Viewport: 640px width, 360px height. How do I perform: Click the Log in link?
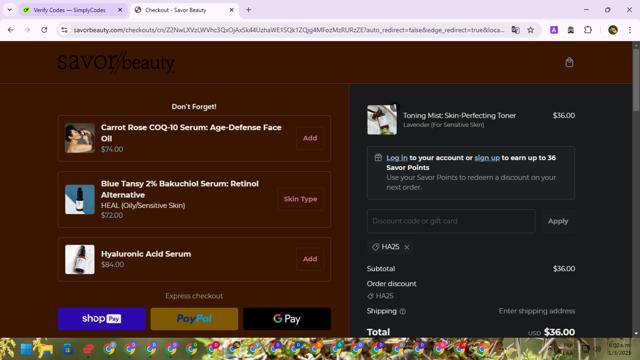click(397, 158)
